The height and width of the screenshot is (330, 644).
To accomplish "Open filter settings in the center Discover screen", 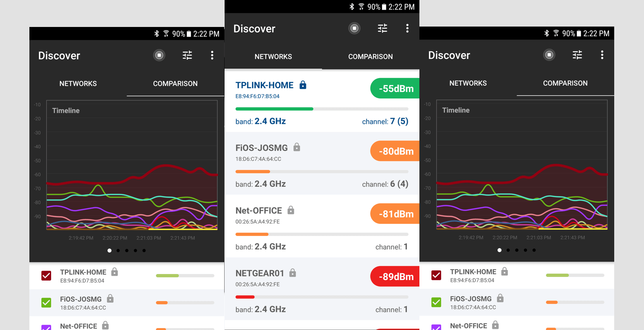I will pos(382,28).
